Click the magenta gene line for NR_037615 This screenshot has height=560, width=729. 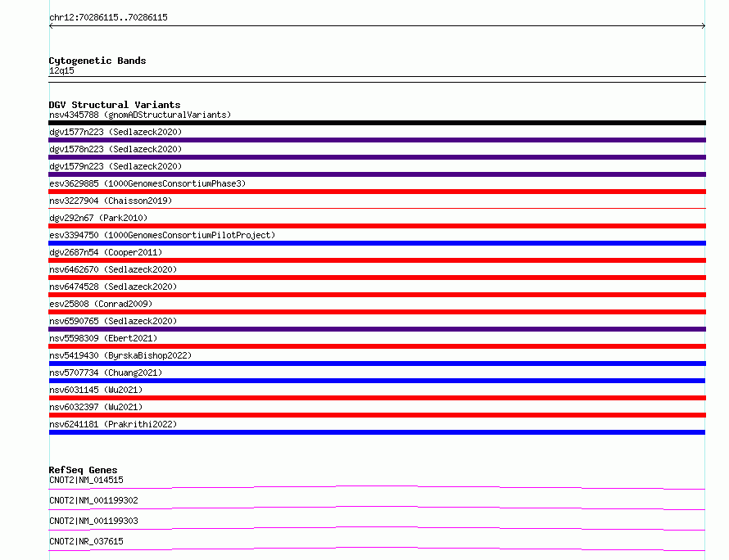[377, 549]
